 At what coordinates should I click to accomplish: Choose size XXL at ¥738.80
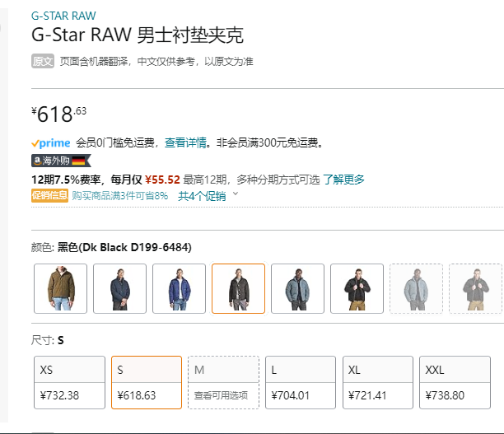click(455, 382)
